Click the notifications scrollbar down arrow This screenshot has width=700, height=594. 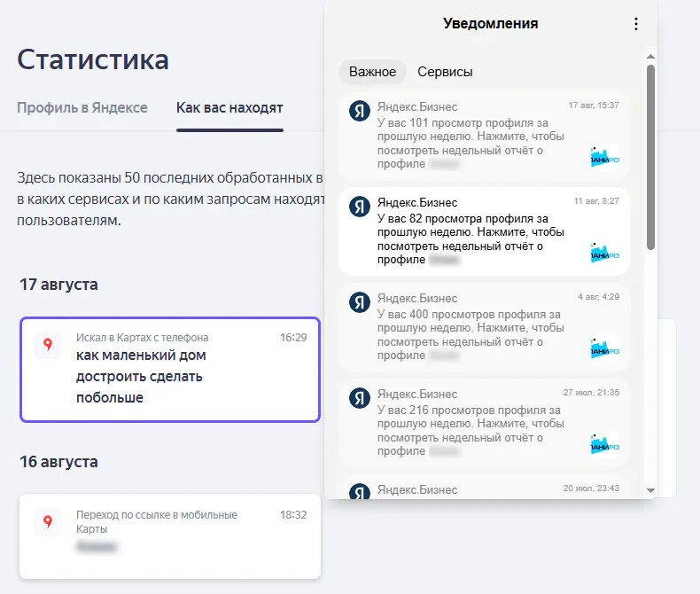pyautogui.click(x=650, y=490)
